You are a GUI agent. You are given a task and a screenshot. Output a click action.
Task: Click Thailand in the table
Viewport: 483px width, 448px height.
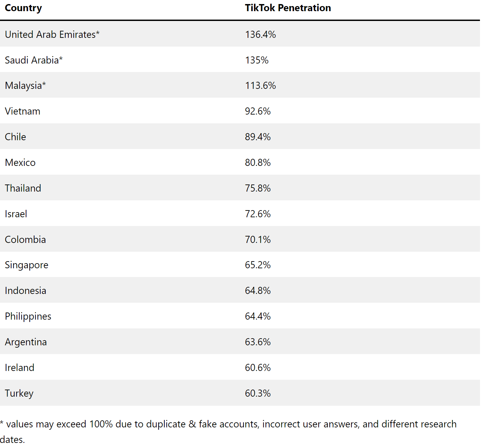pos(23,188)
